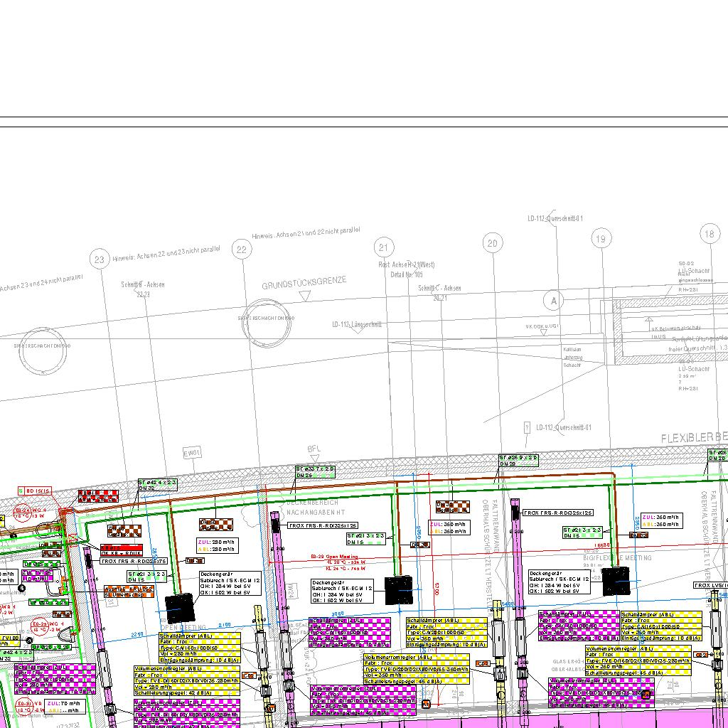Select black ceiling unit in Big/Flexible Meeting
Viewport: 728px width, 728px height.
coord(616,582)
